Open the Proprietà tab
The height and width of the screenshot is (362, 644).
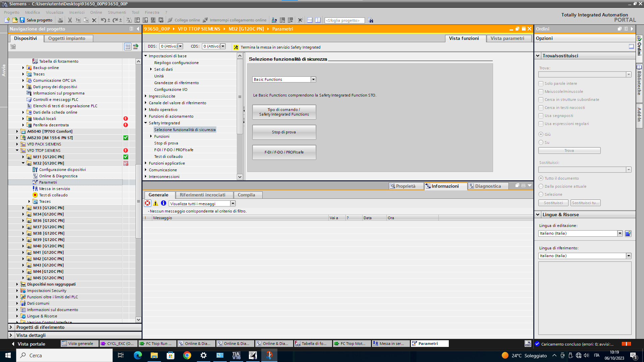coord(406,186)
